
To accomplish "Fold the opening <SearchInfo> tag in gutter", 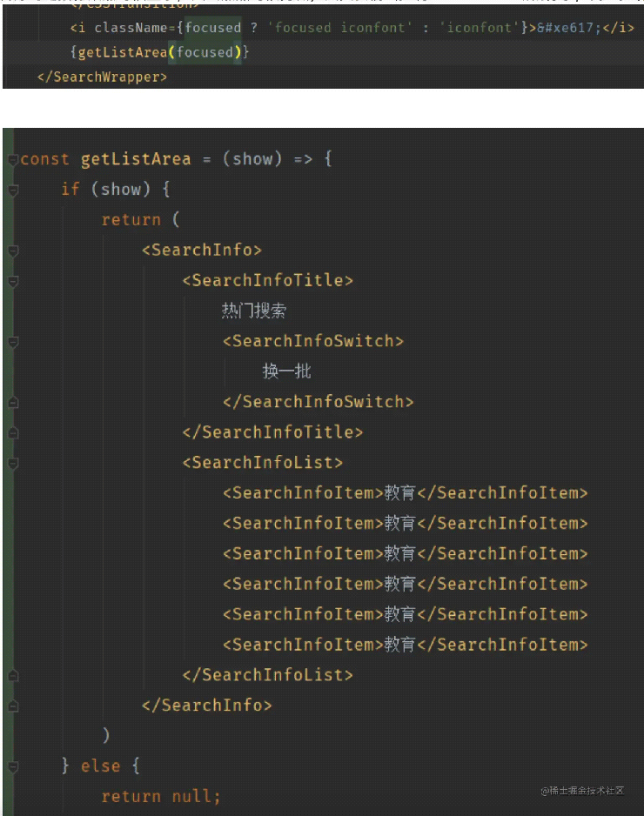I will tap(14, 251).
